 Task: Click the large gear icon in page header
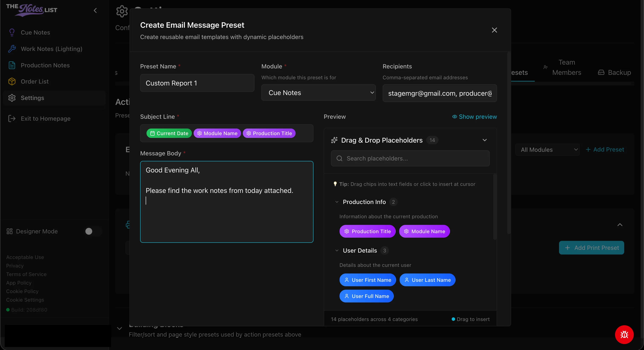(122, 11)
